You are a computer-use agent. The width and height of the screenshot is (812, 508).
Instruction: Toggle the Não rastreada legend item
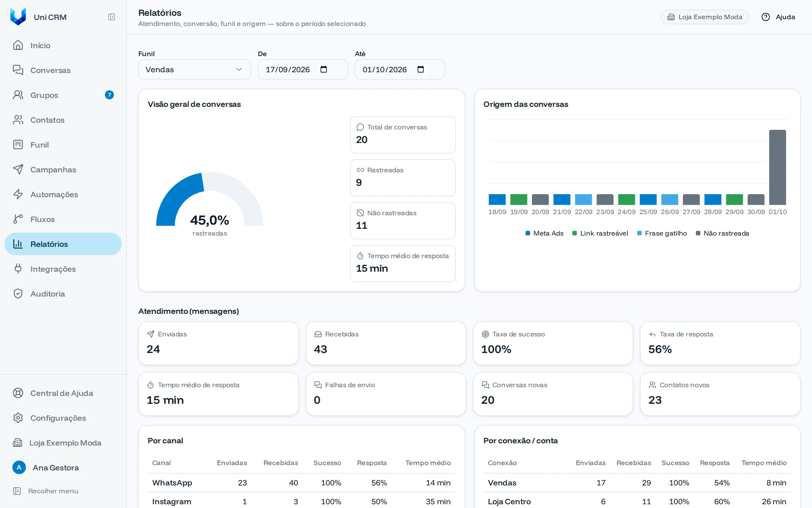[x=722, y=233]
